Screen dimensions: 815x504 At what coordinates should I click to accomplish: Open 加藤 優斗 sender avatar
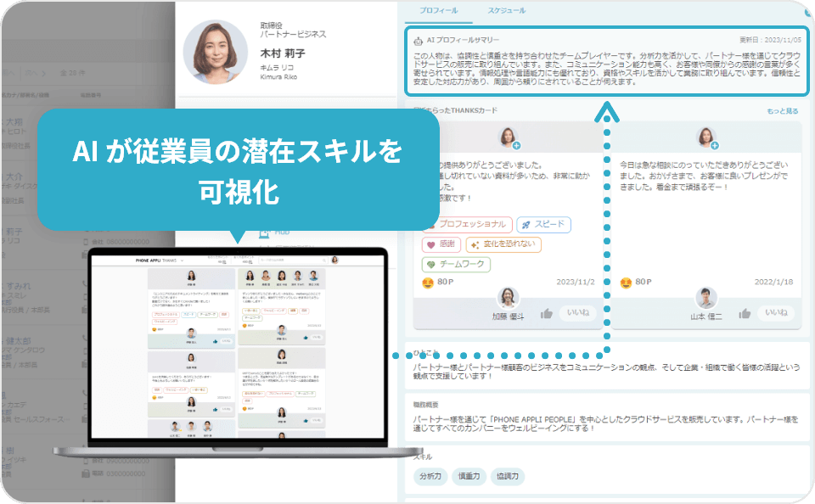pos(508,297)
